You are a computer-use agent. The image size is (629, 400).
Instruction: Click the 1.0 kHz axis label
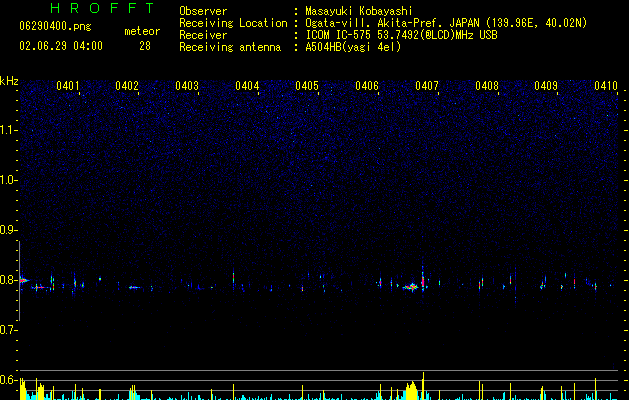coord(8,180)
